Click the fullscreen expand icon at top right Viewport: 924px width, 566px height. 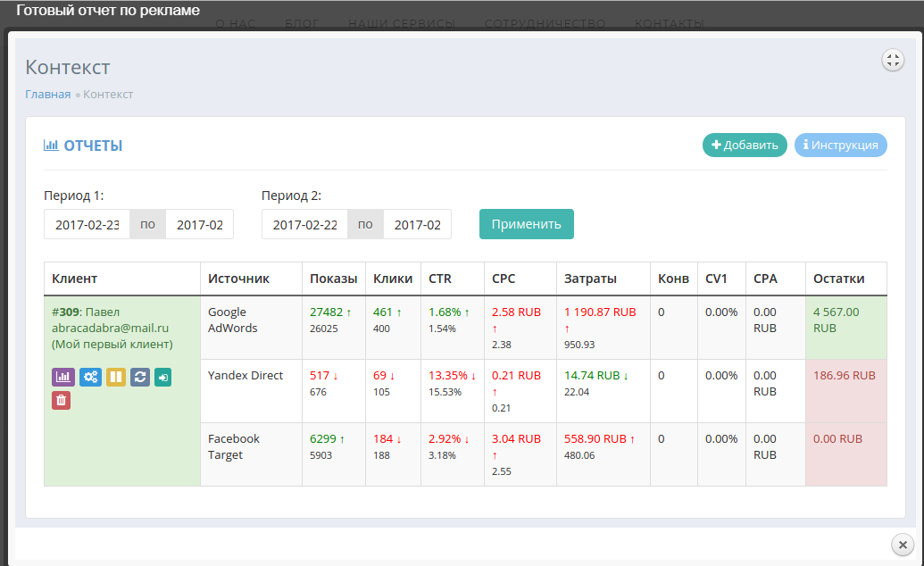pos(893,60)
